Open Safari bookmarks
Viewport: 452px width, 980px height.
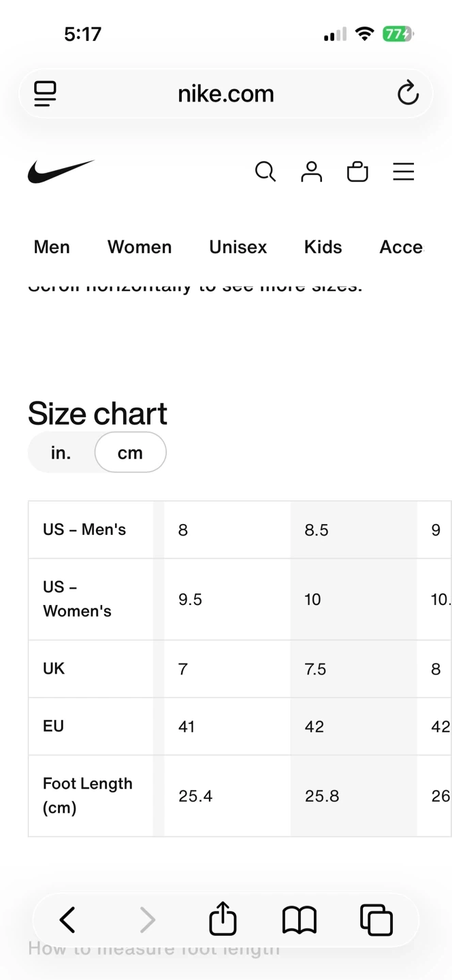300,920
